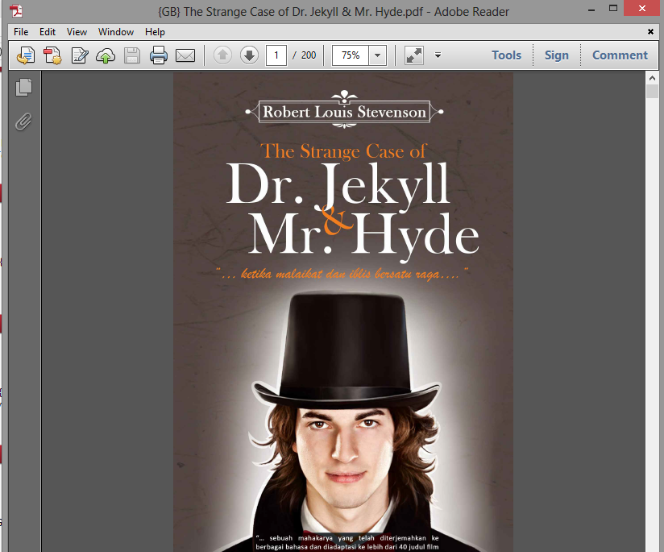The image size is (664, 552).
Task: Open the Fill and sign pencil icon
Action: click(x=80, y=55)
